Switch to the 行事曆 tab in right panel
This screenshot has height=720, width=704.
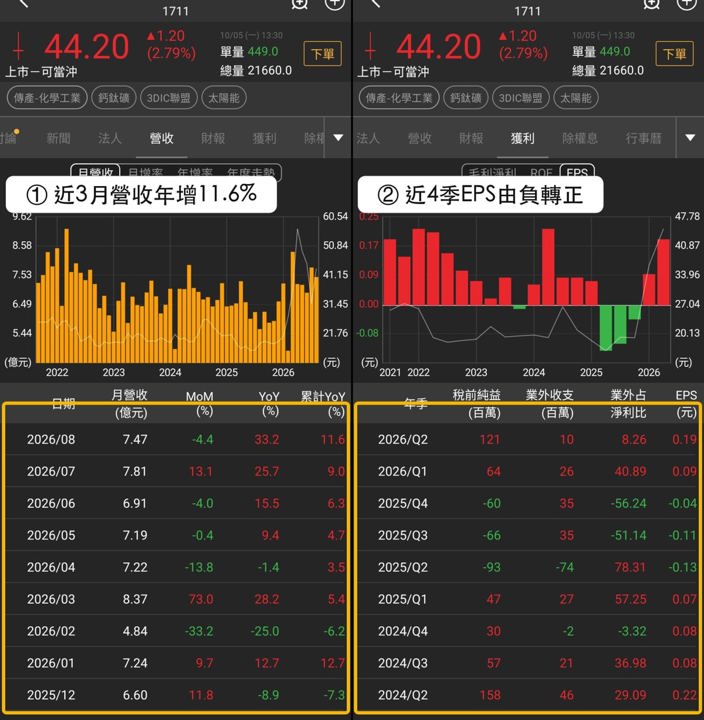click(x=643, y=138)
